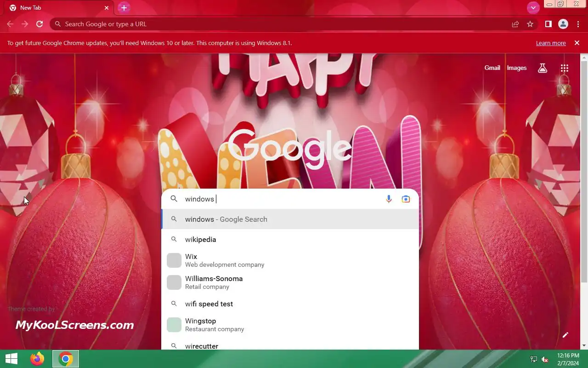Bookmark this tab with star icon
Viewport: 588px width, 368px height.
530,24
